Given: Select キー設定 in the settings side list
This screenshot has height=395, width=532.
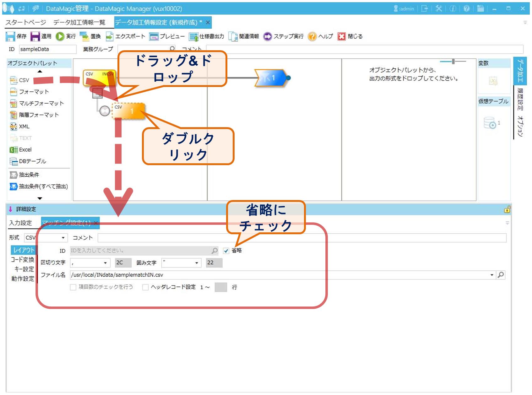Looking at the screenshot, I should pos(24,269).
